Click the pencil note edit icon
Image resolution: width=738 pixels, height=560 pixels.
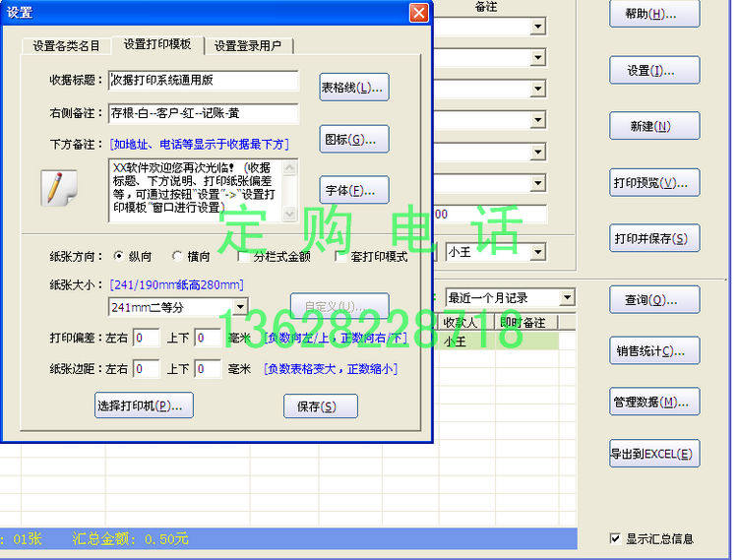[59, 188]
